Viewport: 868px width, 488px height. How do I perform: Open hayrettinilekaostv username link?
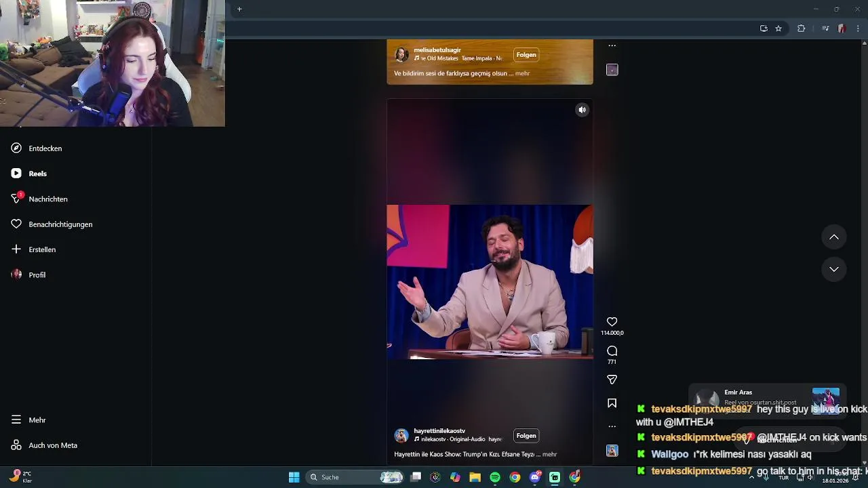(x=439, y=431)
